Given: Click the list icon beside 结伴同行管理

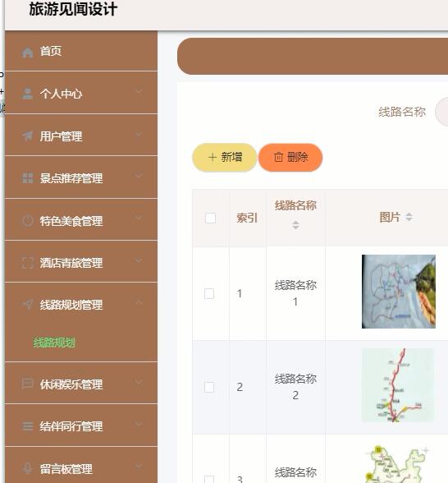Looking at the screenshot, I should 27,426.
